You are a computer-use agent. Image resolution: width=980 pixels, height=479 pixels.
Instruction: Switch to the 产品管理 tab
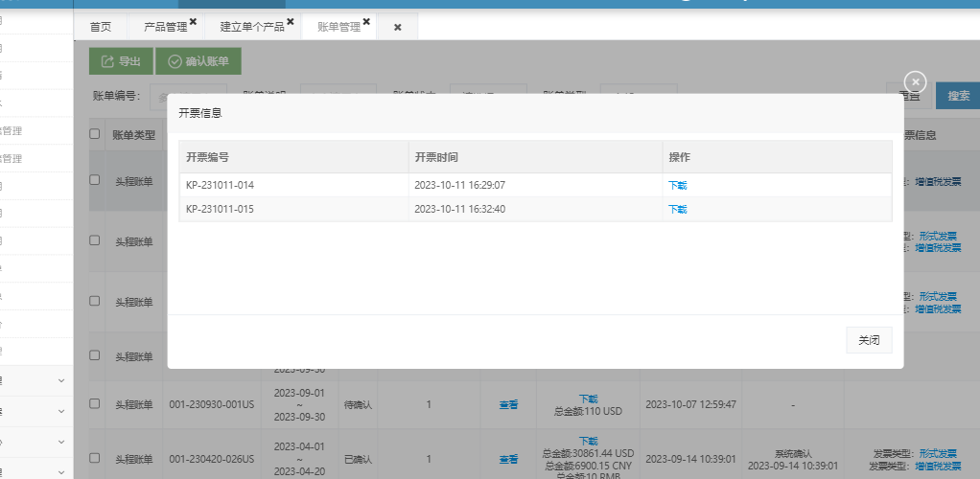pyautogui.click(x=166, y=27)
